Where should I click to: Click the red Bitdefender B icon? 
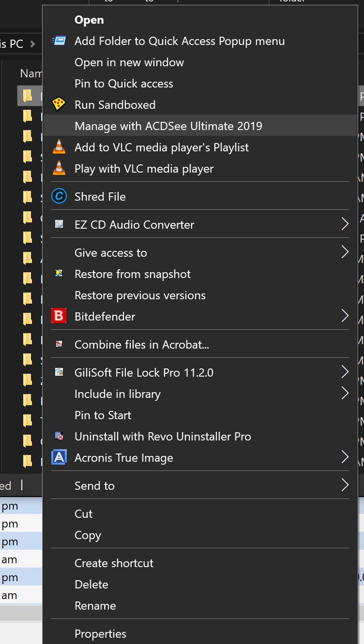(58, 316)
